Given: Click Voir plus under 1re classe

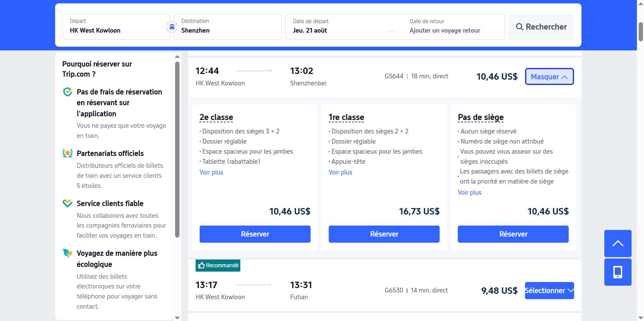Looking at the screenshot, I should [340, 172].
